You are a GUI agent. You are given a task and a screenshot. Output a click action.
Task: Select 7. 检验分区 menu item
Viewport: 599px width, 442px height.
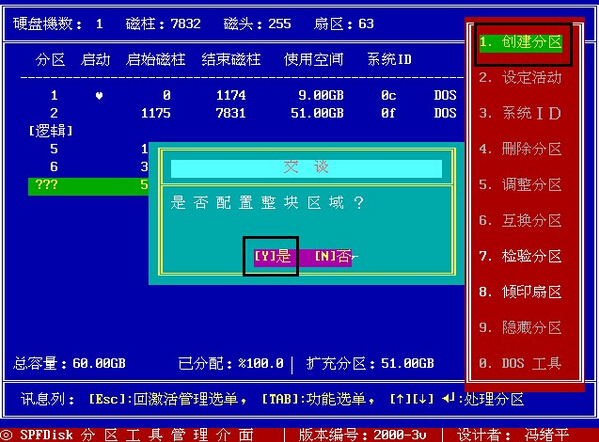pos(520,256)
